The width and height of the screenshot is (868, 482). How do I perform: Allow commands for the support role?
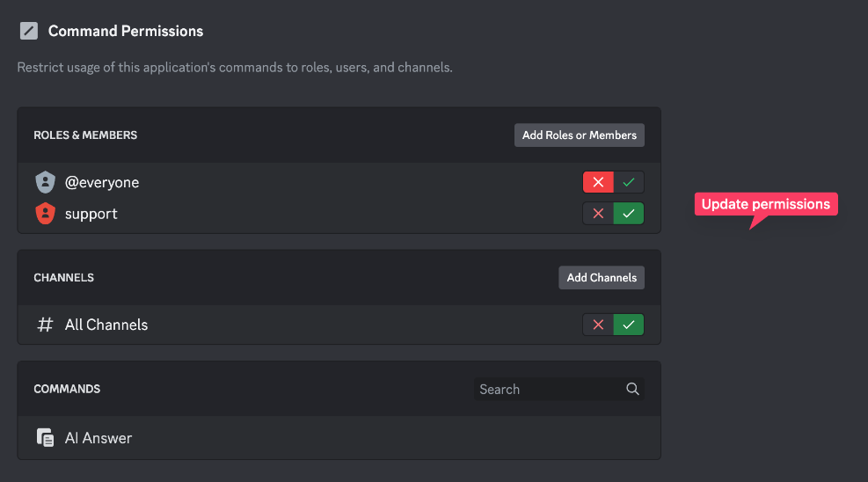coord(628,214)
